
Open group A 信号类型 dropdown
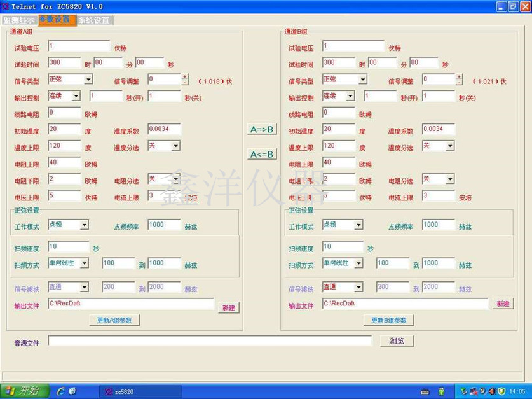88,80
